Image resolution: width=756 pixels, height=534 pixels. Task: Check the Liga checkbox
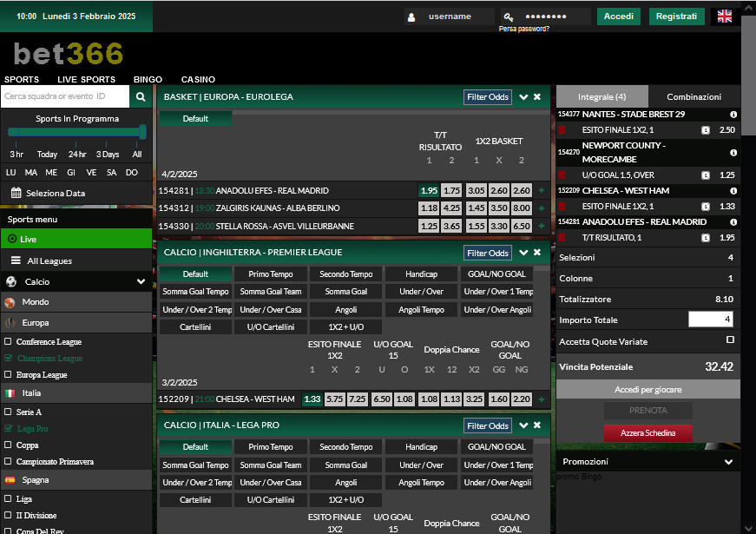click(8, 498)
